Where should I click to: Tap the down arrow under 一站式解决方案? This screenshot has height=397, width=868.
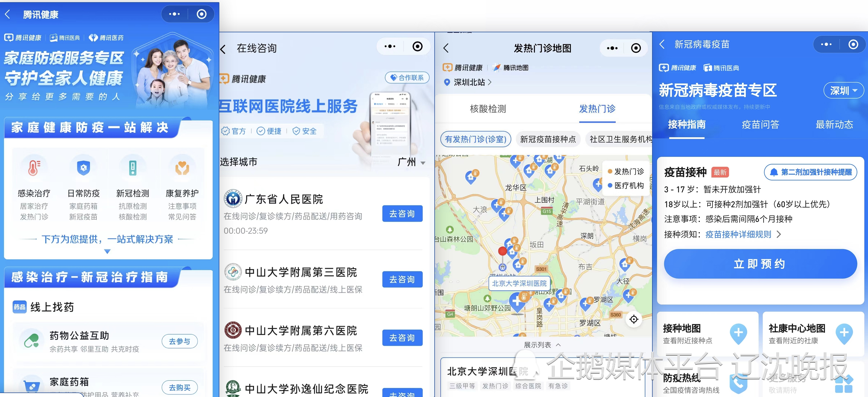(107, 251)
